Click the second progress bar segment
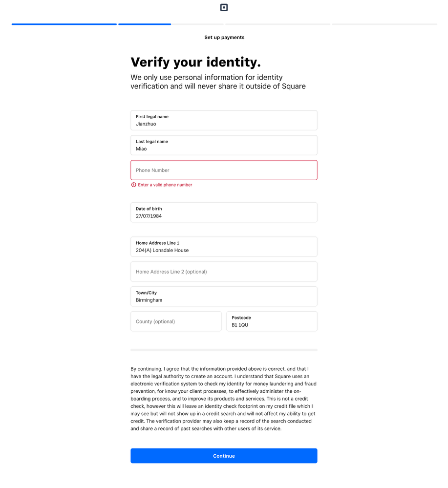 point(145,23)
